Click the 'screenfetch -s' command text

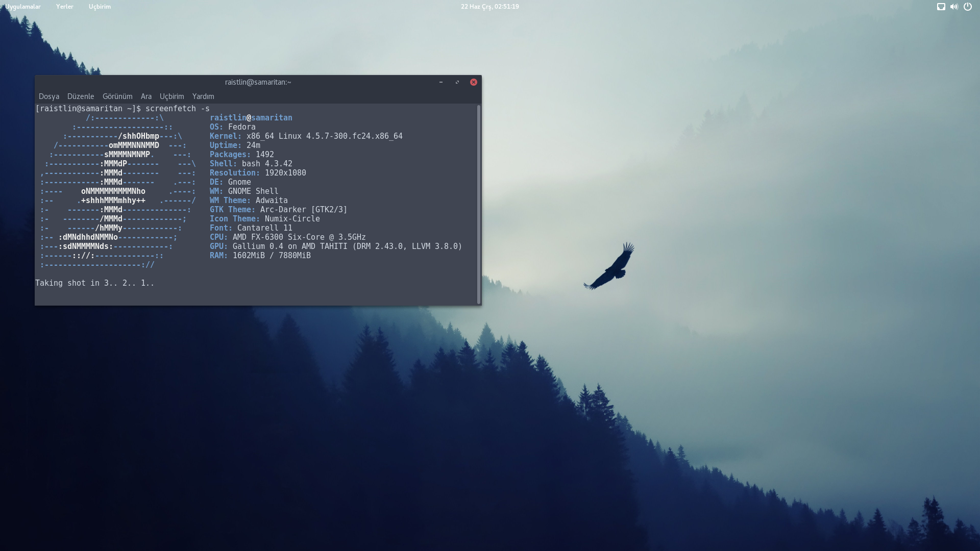(x=178, y=109)
